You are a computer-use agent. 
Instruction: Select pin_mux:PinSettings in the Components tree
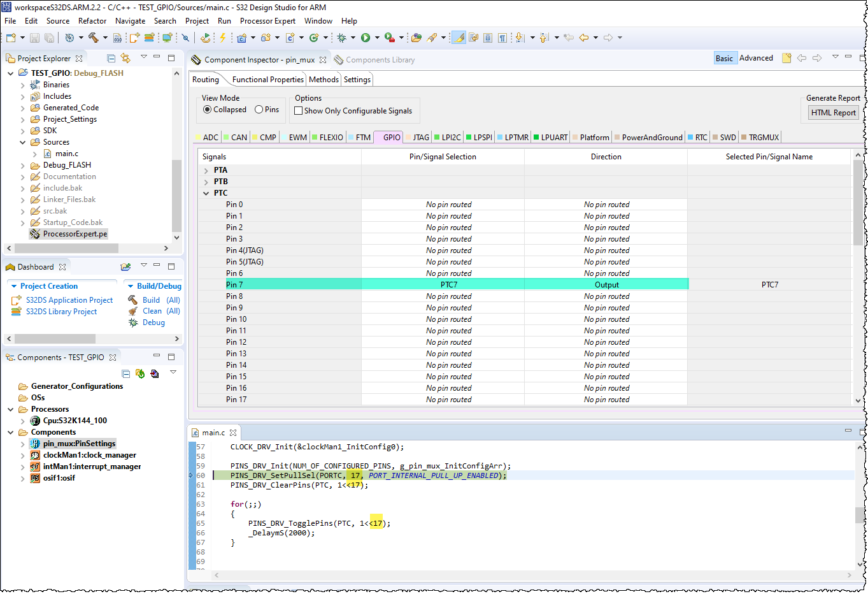[79, 444]
